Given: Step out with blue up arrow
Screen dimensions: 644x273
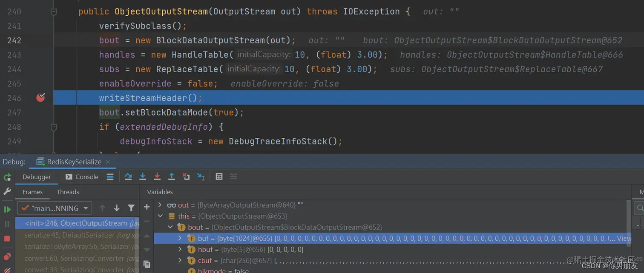Looking at the screenshot, I should pos(172,176).
